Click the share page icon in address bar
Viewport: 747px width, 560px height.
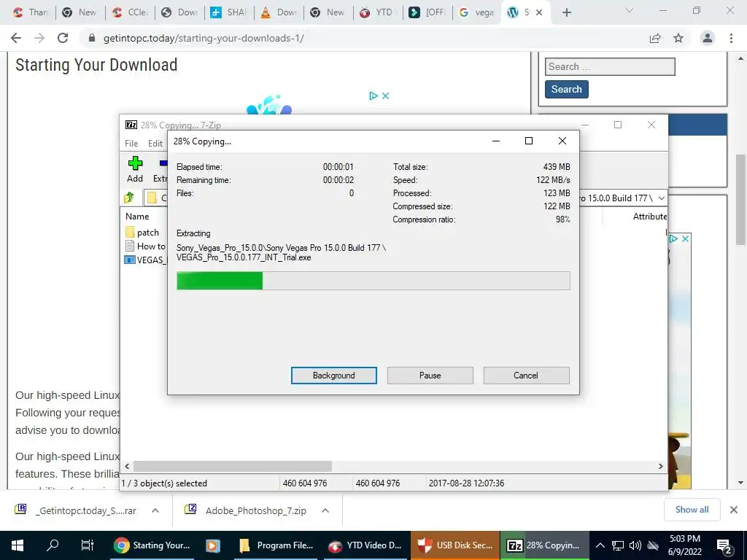pos(655,39)
